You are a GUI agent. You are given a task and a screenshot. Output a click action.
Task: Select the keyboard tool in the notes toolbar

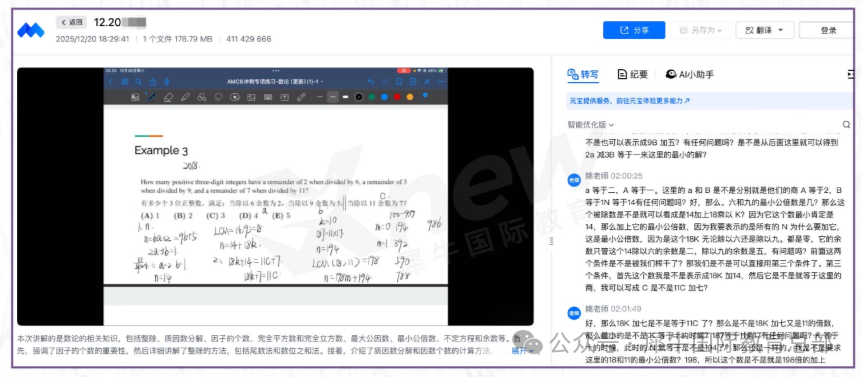(268, 97)
